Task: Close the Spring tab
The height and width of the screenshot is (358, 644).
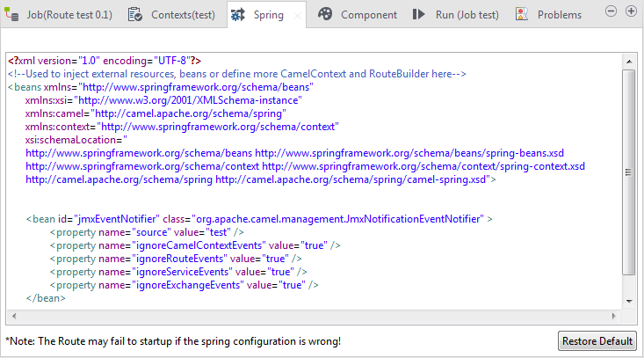Action: pyautogui.click(x=297, y=15)
